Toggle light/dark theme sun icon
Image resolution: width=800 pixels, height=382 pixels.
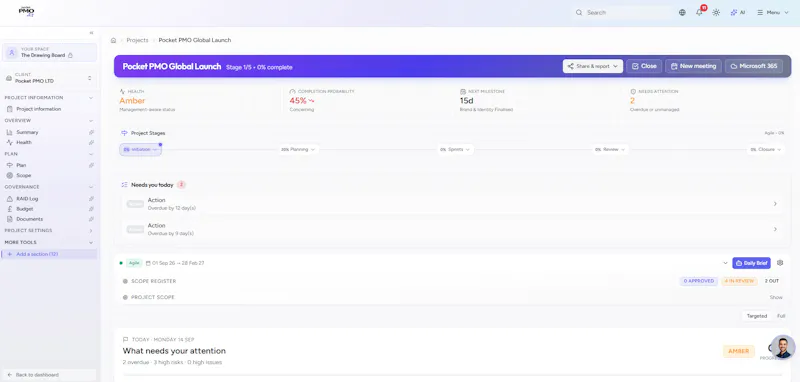(x=716, y=13)
